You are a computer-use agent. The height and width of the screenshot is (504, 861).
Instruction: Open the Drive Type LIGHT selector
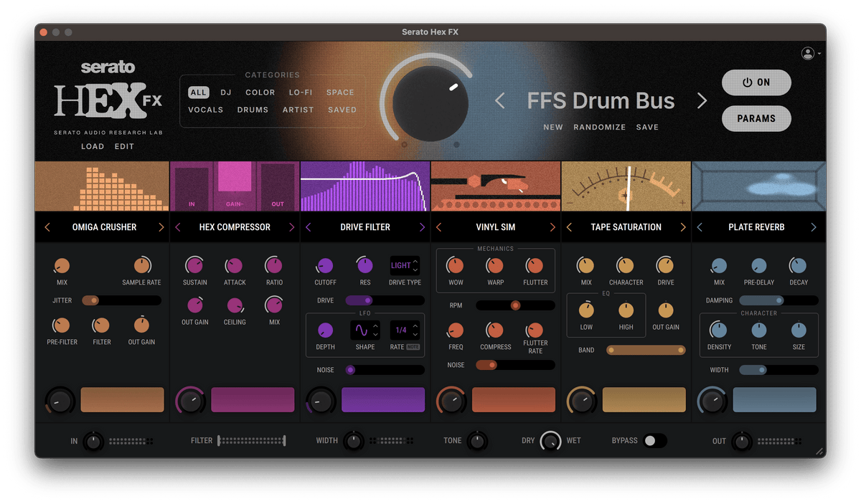[405, 265]
